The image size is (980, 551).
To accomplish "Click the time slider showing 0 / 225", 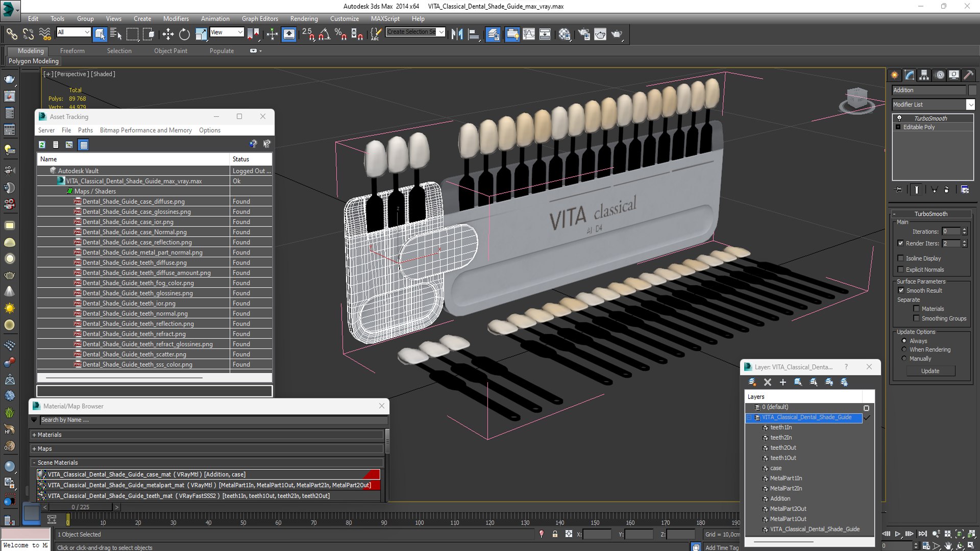I will [x=81, y=507].
